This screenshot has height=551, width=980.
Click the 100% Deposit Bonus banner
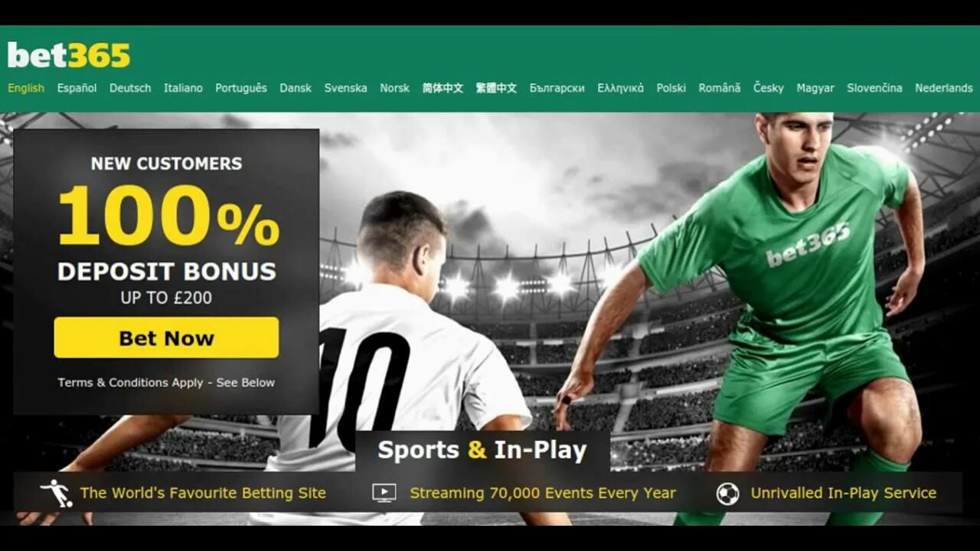[x=166, y=272]
